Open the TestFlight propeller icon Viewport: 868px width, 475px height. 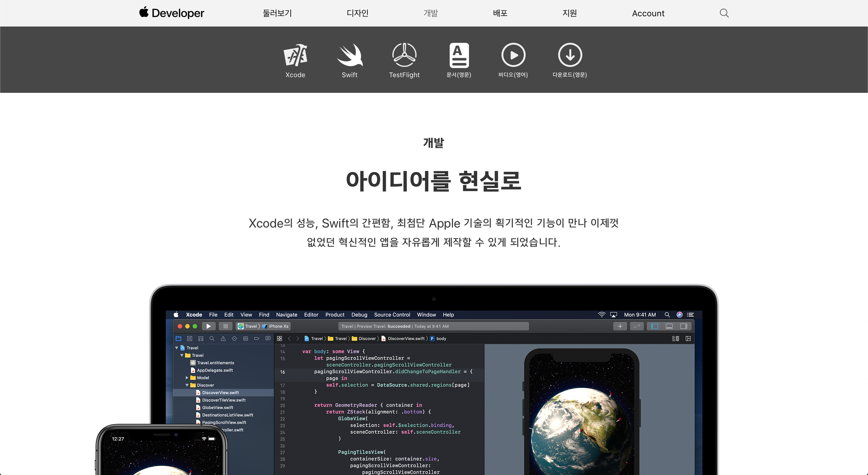(404, 55)
